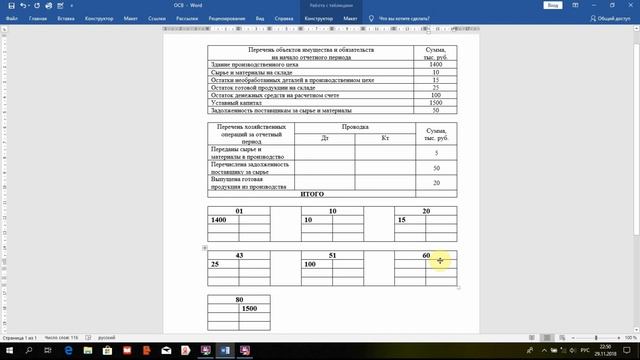Click the РУС input language indicator
Viewport: 640px width, 360px height.
[x=585, y=351]
